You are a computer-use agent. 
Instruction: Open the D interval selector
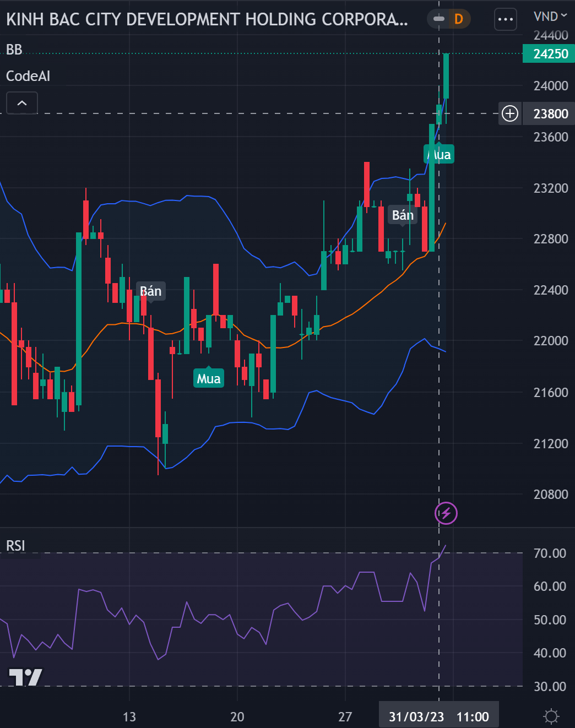(x=459, y=19)
